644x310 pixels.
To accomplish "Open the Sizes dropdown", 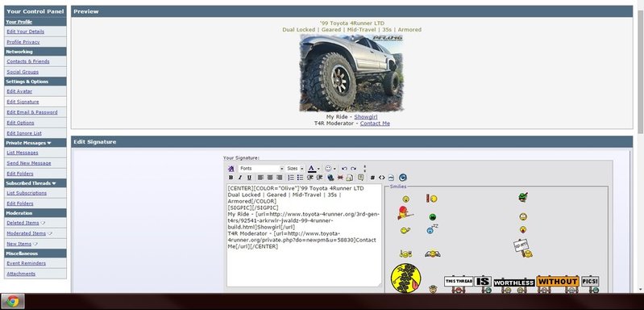I will (295, 169).
